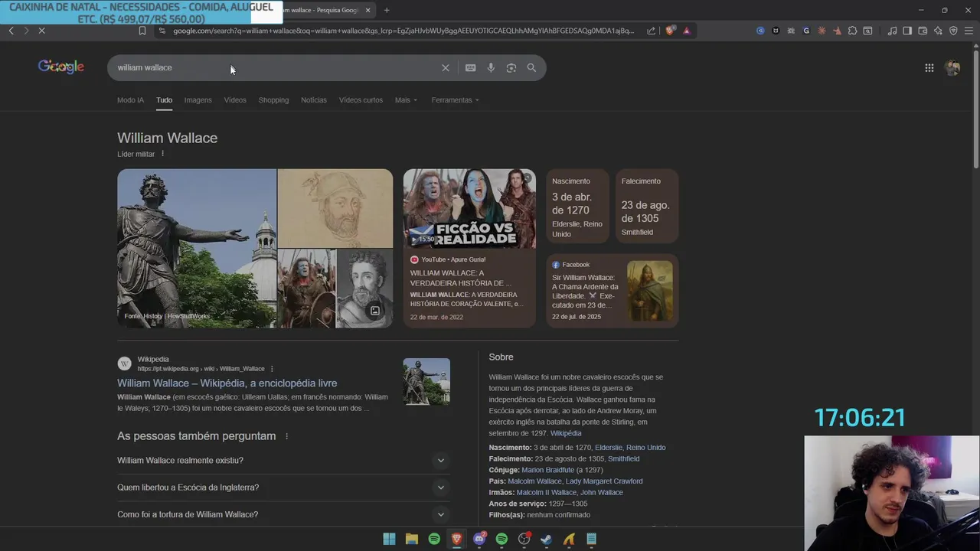980x551 pixels.
Task: Start voice search with the microphone icon
Action: coord(491,68)
